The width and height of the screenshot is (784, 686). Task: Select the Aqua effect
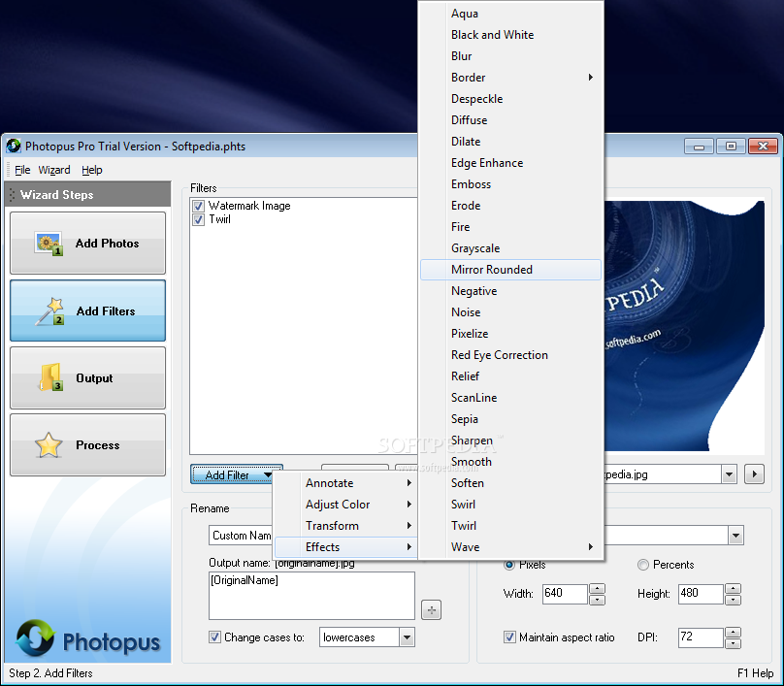[510, 14]
